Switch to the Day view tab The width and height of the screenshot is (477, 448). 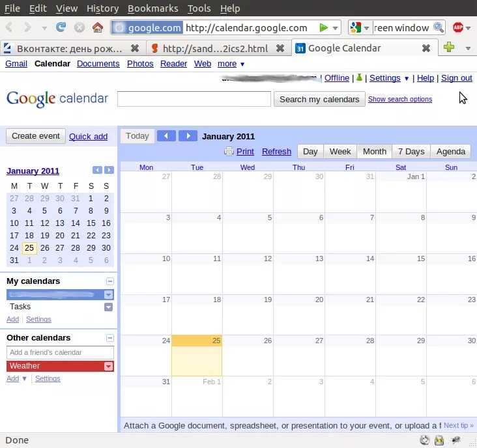(x=310, y=151)
